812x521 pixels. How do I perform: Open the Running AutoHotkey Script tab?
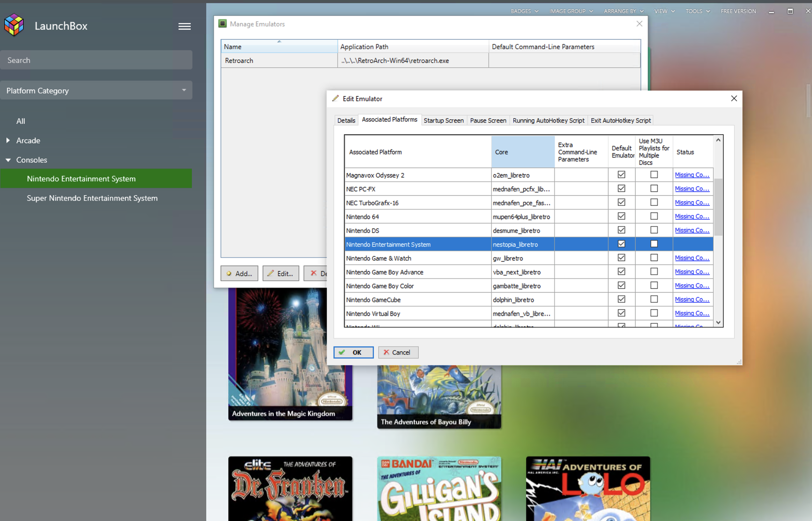point(548,121)
